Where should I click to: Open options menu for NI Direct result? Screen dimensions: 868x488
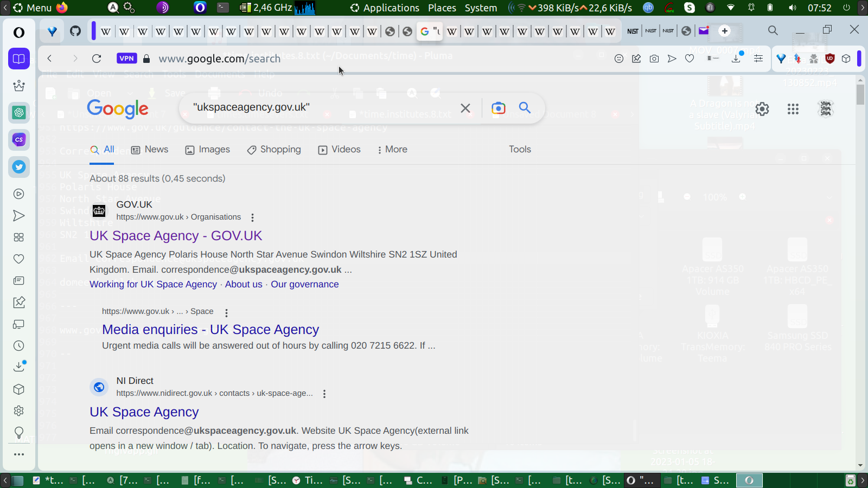pyautogui.click(x=324, y=394)
